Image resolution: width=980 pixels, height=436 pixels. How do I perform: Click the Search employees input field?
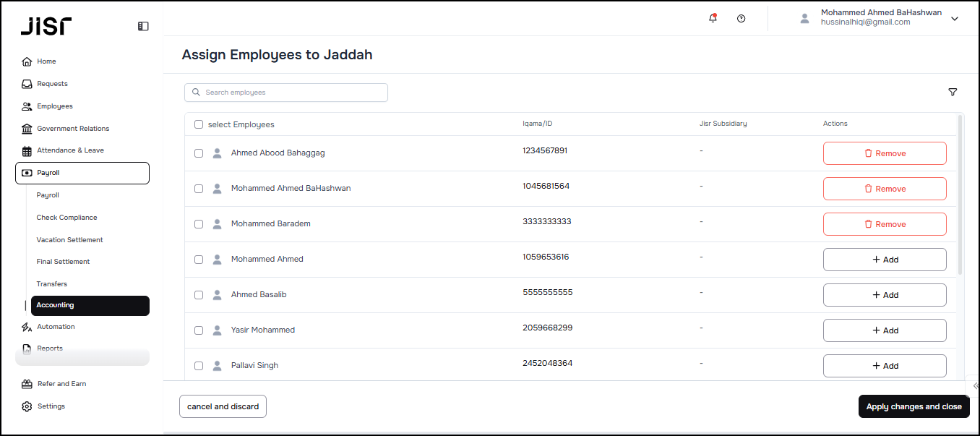coord(286,93)
